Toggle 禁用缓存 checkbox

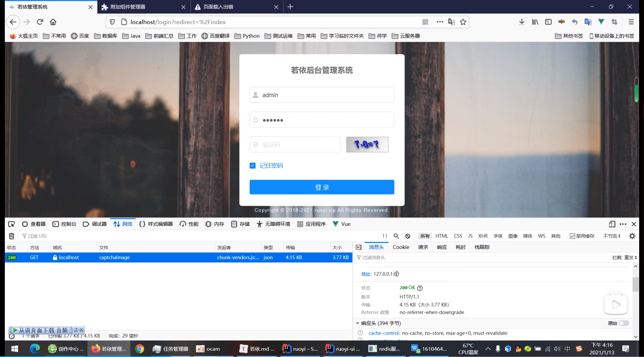click(572, 236)
